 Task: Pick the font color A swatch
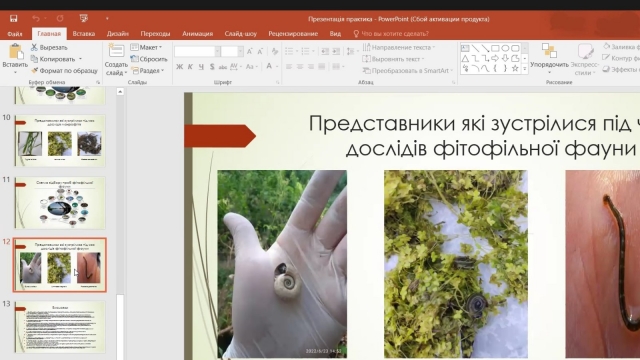[x=269, y=66]
